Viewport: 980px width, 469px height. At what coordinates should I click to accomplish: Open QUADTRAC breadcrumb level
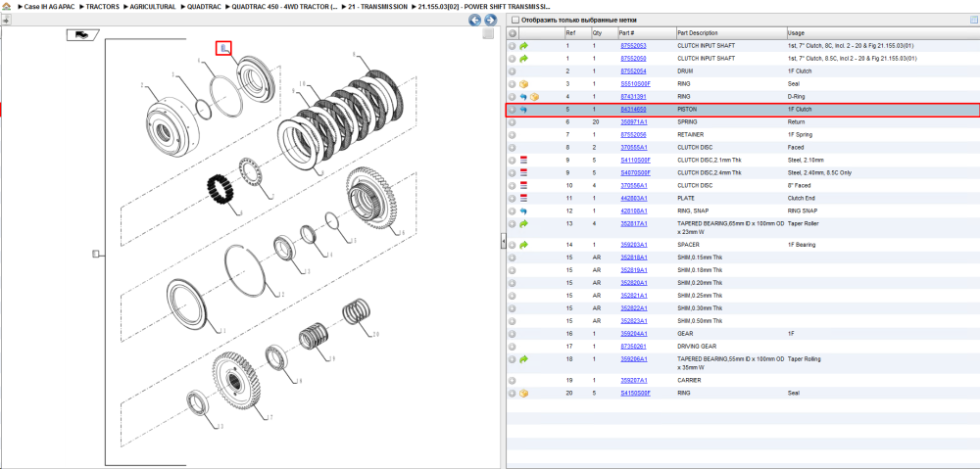pyautogui.click(x=203, y=6)
